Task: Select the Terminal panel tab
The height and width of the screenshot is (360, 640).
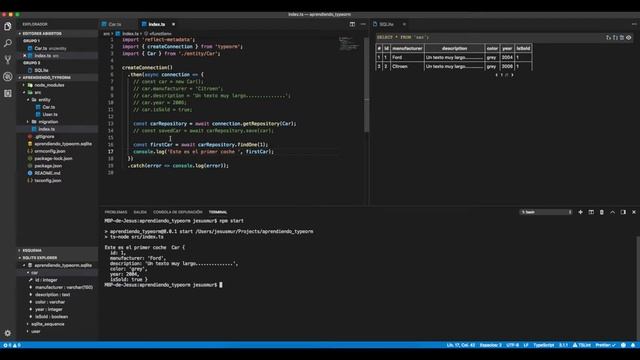Action: pyautogui.click(x=218, y=212)
